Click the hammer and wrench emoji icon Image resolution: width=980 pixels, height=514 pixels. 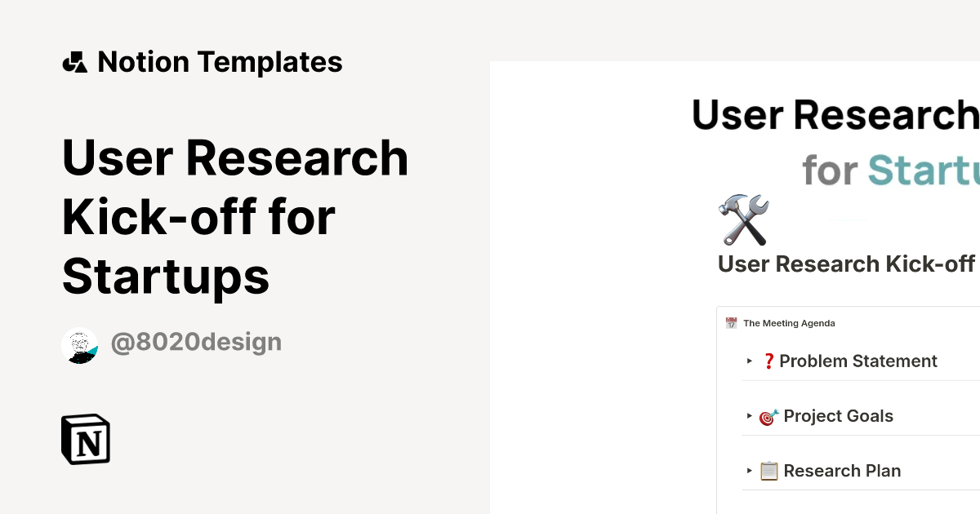[743, 219]
